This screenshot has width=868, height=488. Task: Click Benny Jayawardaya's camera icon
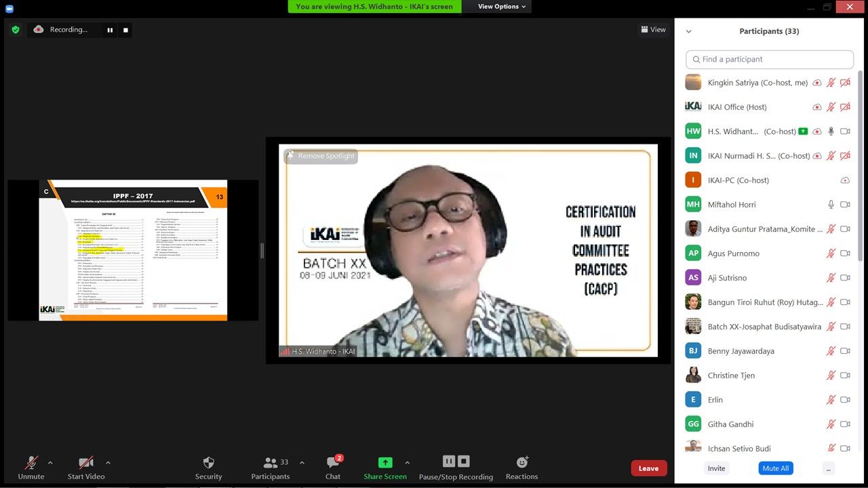845,351
